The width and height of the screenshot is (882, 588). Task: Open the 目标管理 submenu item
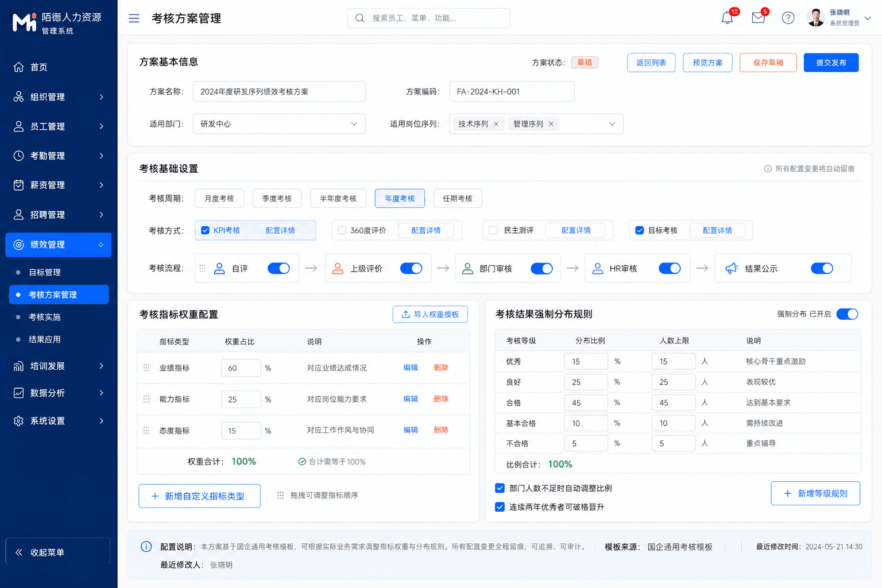[45, 272]
